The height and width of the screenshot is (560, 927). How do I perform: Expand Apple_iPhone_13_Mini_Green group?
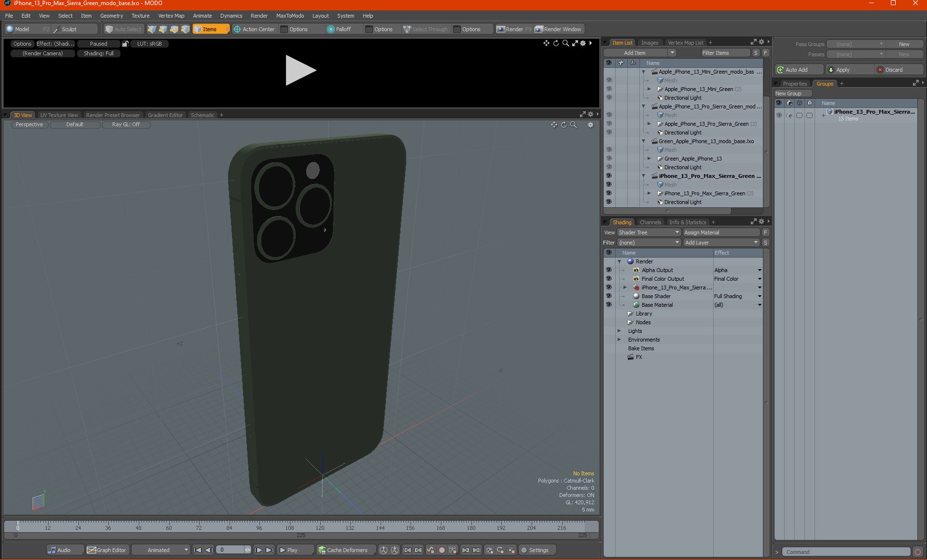coord(649,89)
